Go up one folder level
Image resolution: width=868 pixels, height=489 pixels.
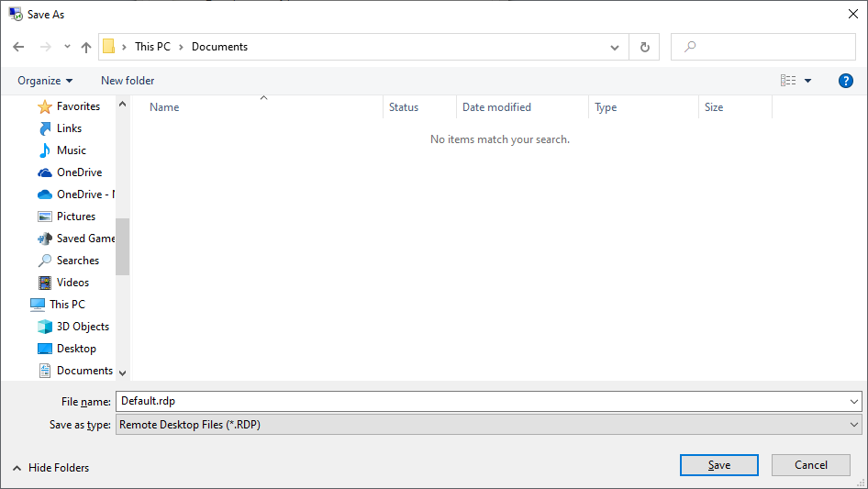click(x=86, y=47)
